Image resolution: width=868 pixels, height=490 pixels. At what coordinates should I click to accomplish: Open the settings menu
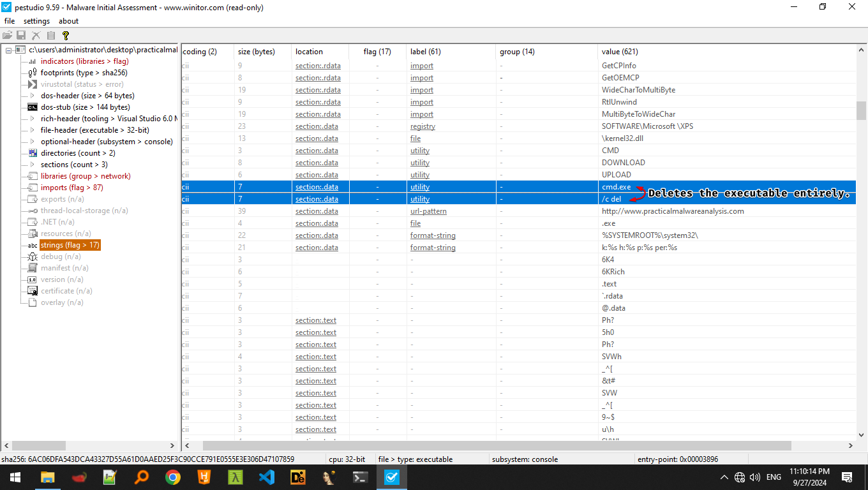pyautogui.click(x=36, y=21)
